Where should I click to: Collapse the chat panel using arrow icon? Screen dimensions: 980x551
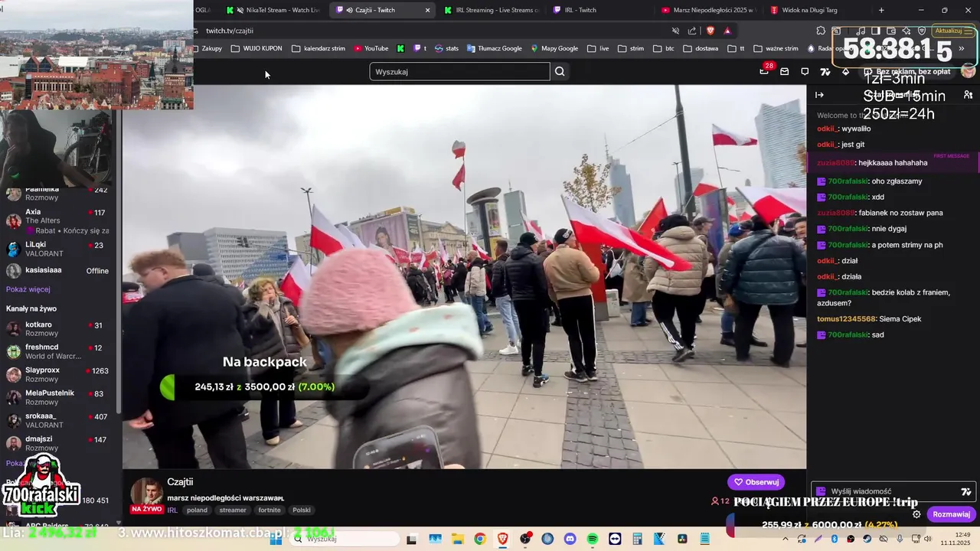(x=819, y=95)
